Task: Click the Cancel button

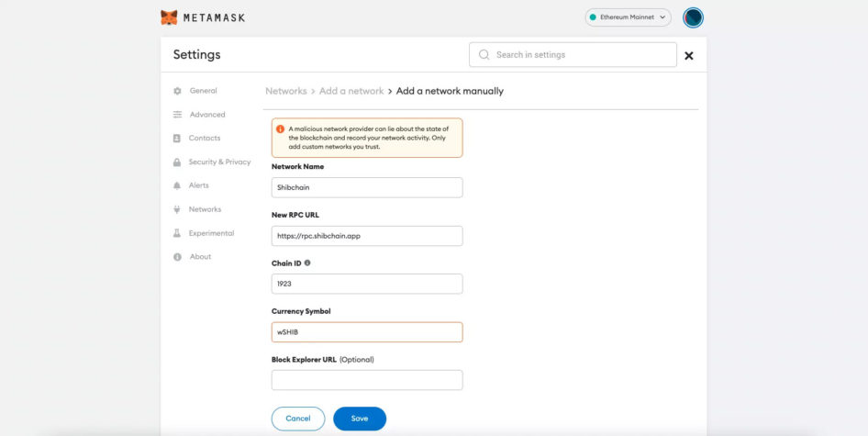Action: click(x=298, y=419)
